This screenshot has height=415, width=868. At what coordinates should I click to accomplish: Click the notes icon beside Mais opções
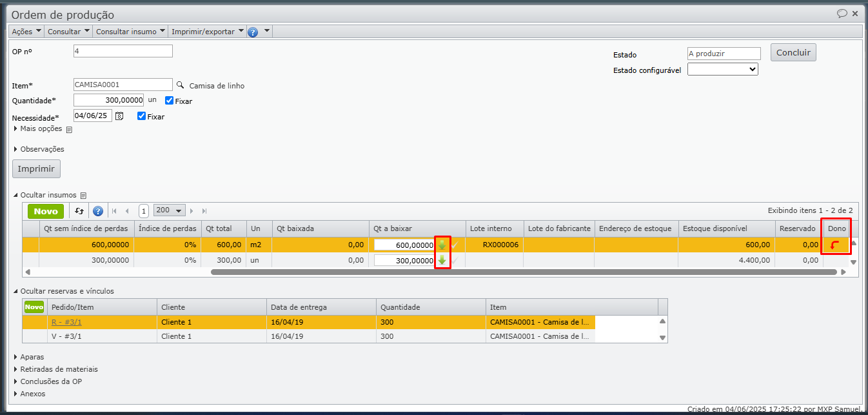tap(69, 129)
